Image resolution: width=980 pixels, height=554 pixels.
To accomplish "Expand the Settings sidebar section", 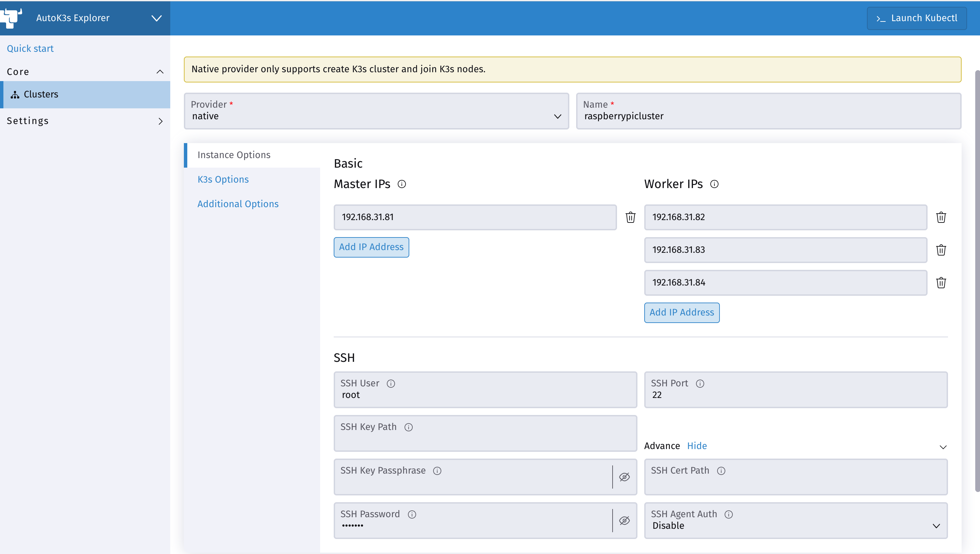I will 85,121.
